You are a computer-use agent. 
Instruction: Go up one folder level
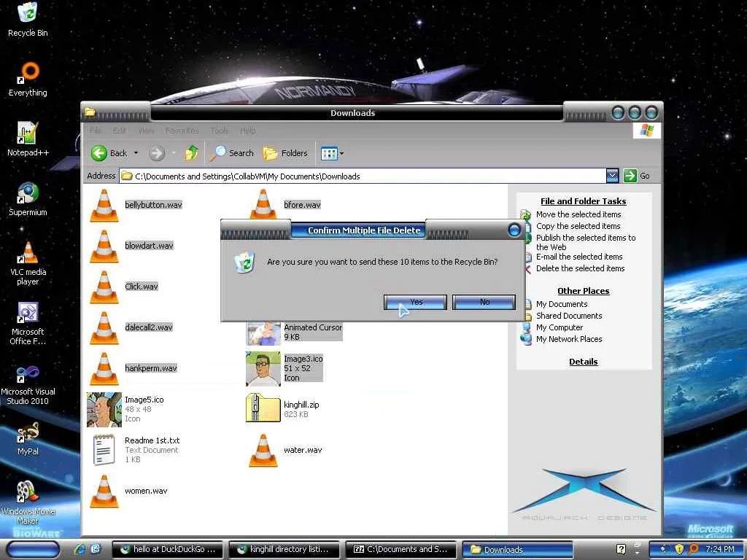click(192, 153)
